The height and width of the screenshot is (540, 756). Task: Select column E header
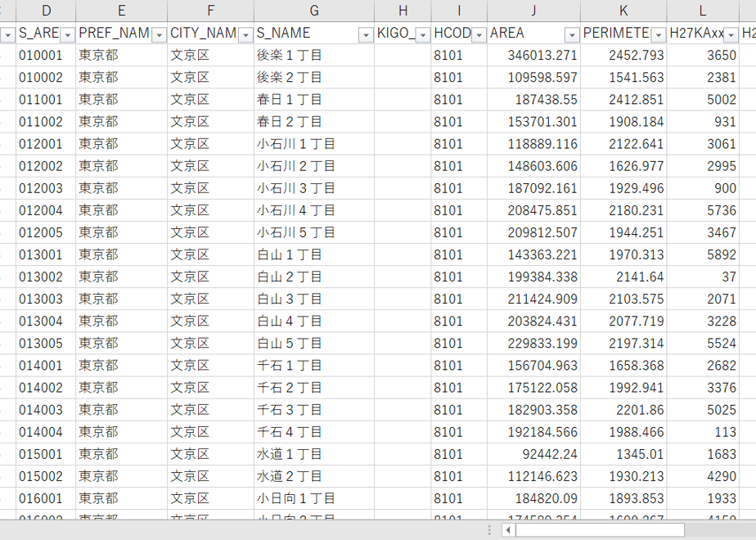(x=121, y=10)
